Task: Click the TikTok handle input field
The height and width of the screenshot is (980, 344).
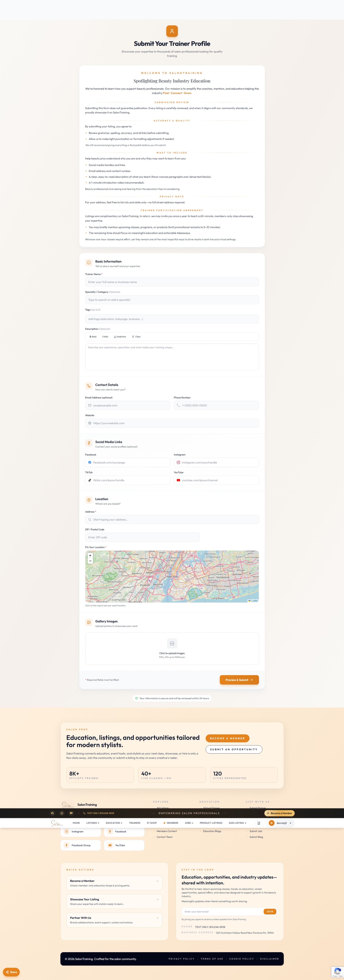Action: coord(128,480)
